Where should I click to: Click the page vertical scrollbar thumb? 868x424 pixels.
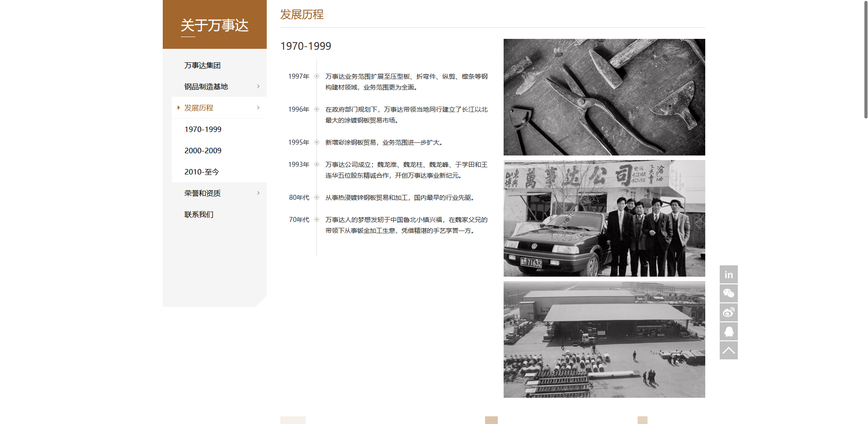(x=865, y=59)
